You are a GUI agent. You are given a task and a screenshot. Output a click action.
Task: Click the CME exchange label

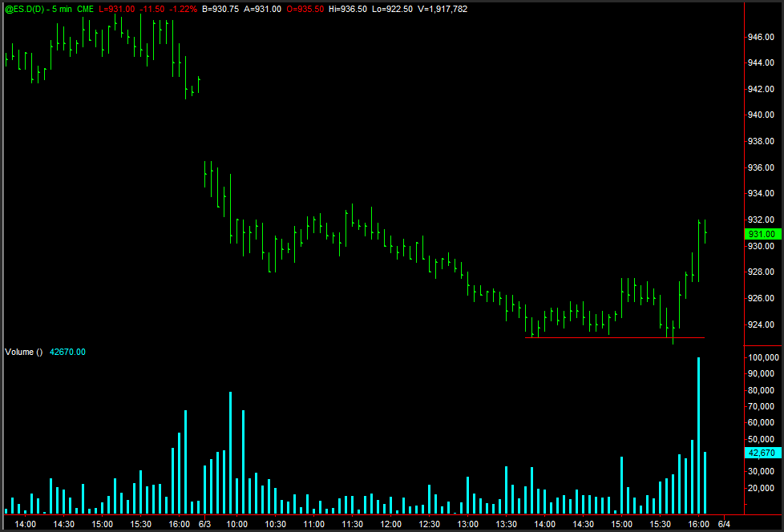(85, 9)
